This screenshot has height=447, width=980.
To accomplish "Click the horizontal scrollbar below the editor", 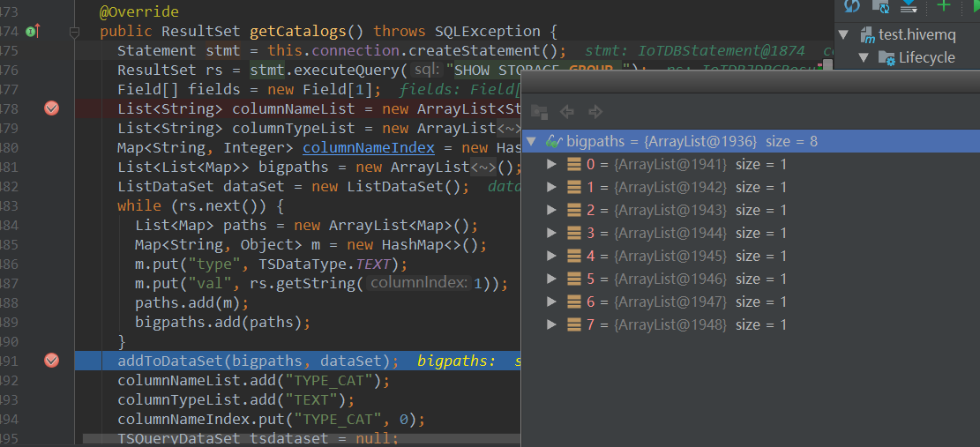I will click(x=302, y=440).
